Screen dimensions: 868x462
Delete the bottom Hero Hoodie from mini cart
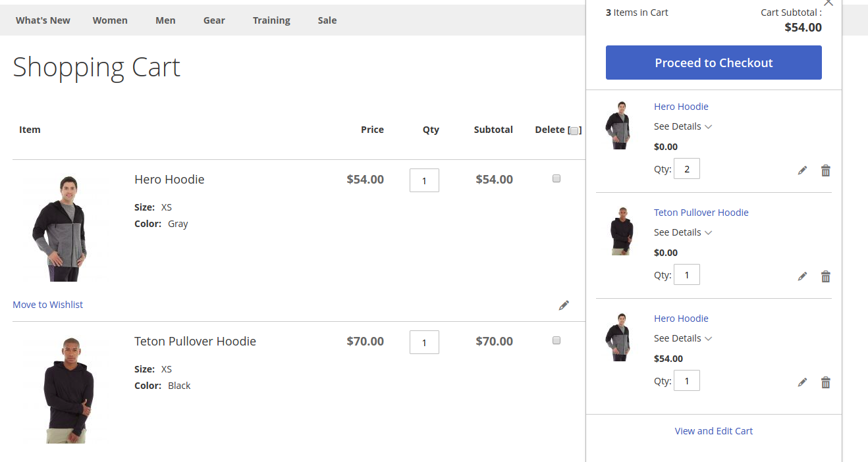(825, 382)
